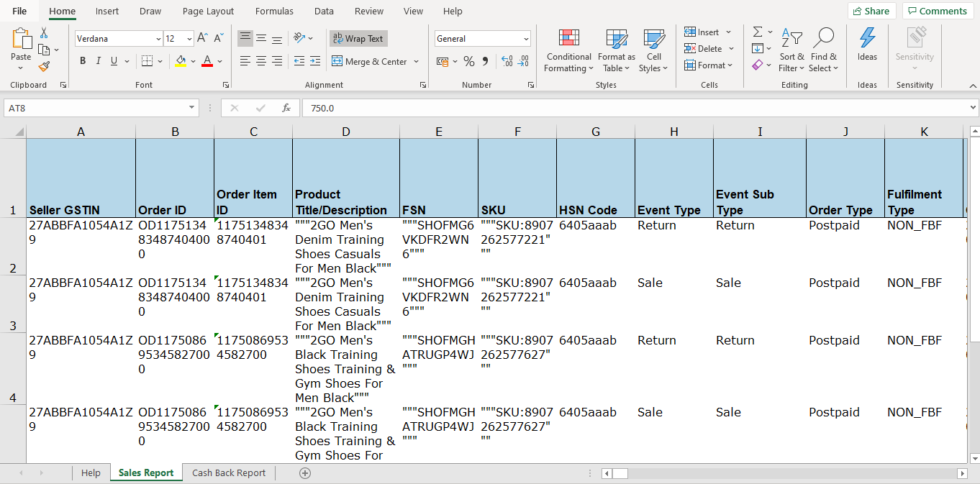The image size is (980, 484).
Task: Switch to the Insert ribbon tab
Action: pyautogui.click(x=107, y=11)
